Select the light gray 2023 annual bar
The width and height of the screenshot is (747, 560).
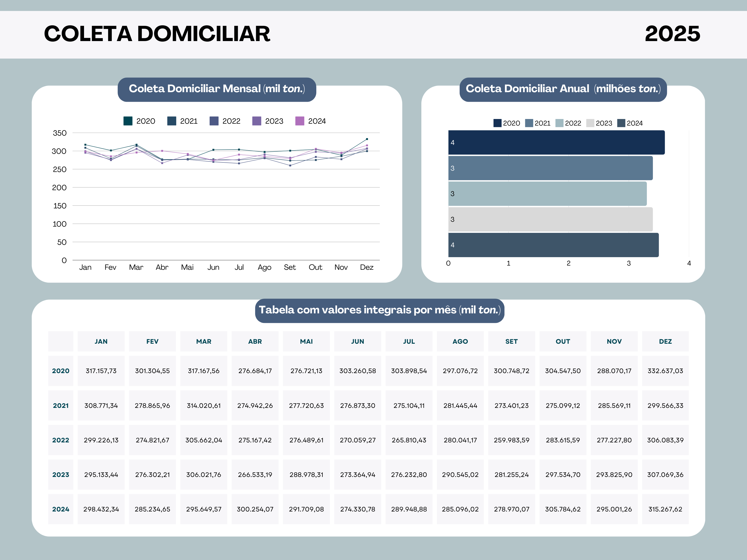pyautogui.click(x=550, y=219)
